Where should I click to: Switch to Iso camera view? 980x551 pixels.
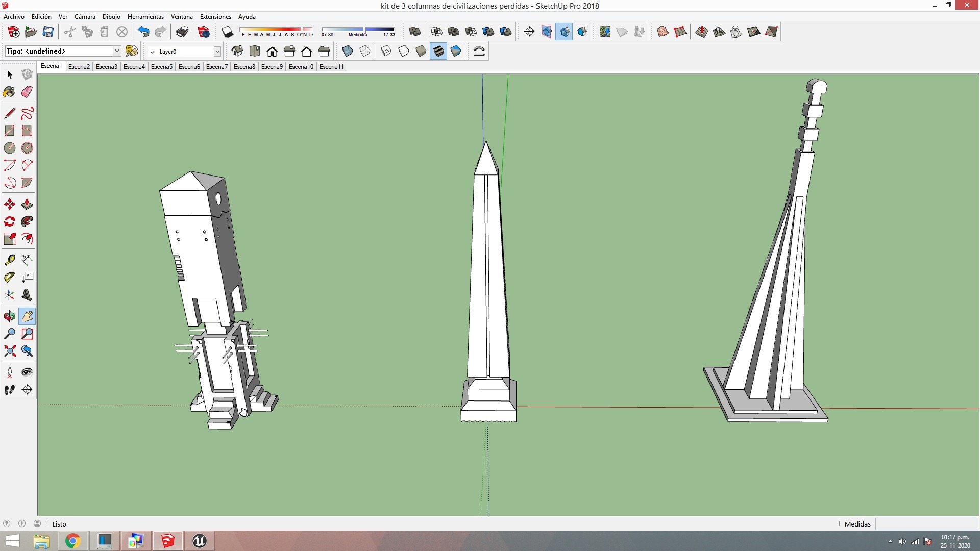tap(237, 51)
